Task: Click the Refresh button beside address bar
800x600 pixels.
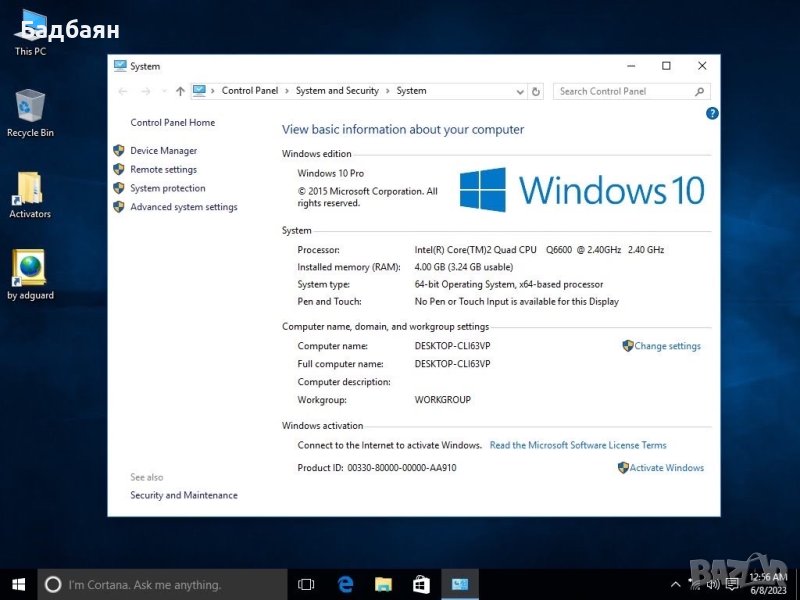Action: [x=536, y=91]
